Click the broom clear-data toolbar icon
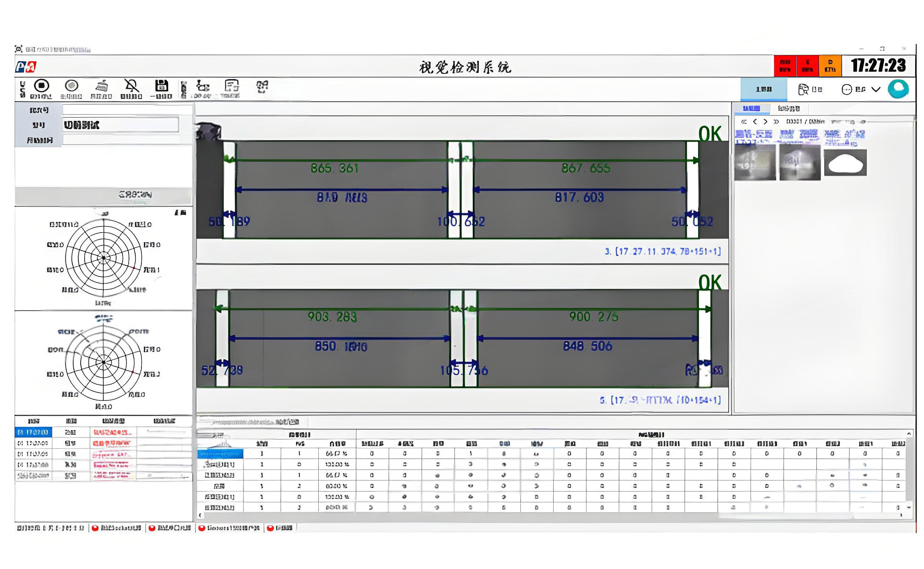The height and width of the screenshot is (569, 924). pos(101,86)
